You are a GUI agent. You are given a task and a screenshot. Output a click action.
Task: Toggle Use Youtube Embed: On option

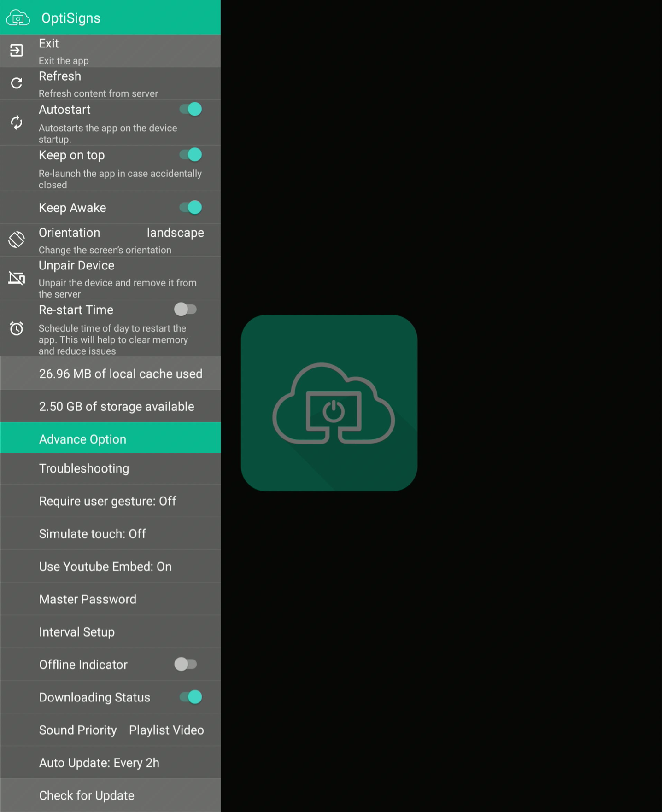(x=111, y=567)
